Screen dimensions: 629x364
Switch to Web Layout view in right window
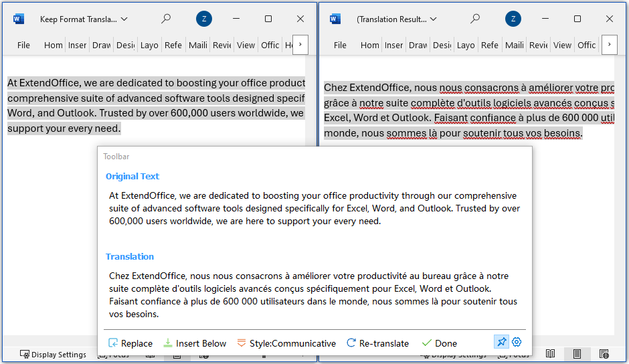point(604,353)
